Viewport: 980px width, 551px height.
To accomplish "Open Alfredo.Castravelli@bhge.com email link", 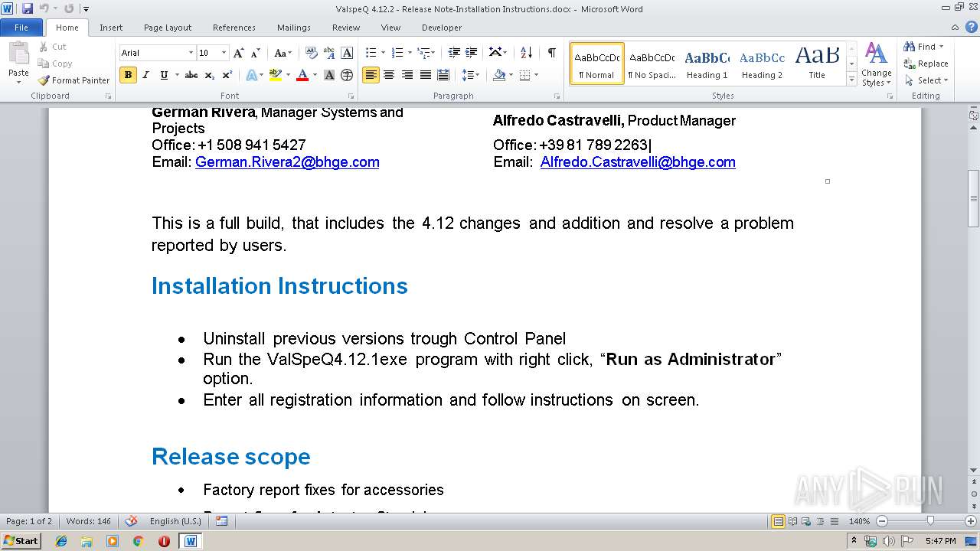I will click(x=638, y=162).
